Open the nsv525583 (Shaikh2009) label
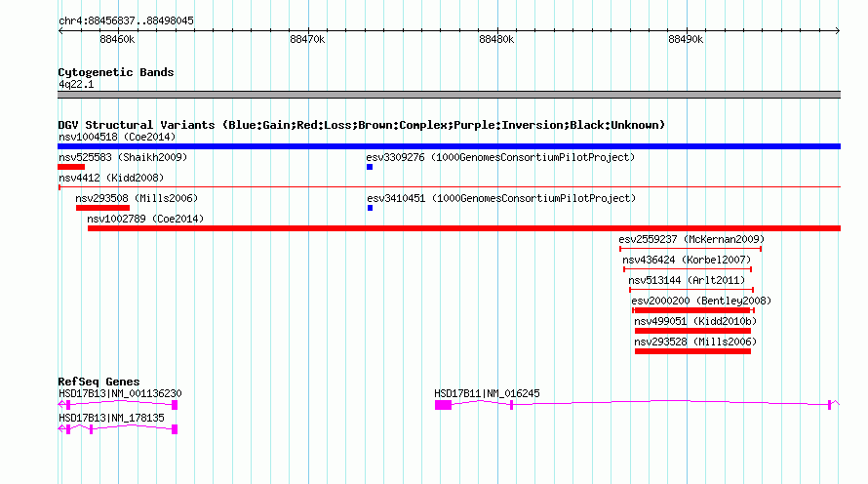Viewport: 868px width, 484px height. tap(123, 157)
